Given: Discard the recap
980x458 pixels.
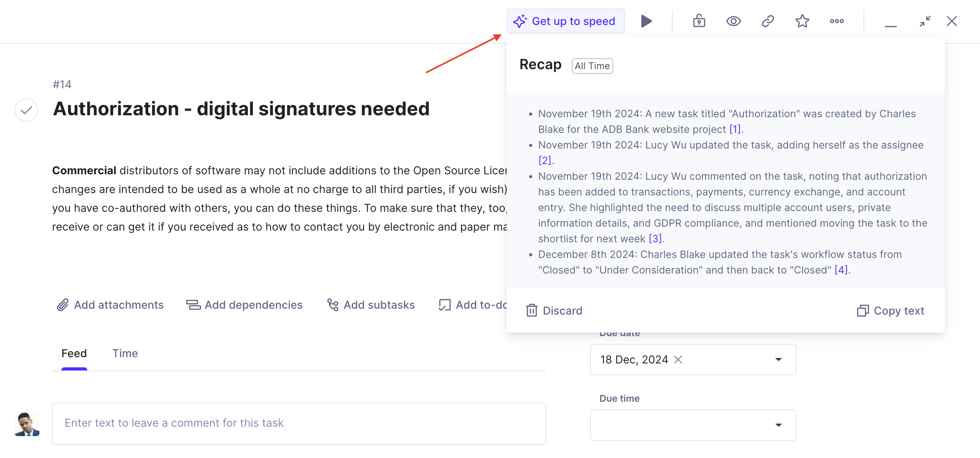Looking at the screenshot, I should pyautogui.click(x=554, y=311).
